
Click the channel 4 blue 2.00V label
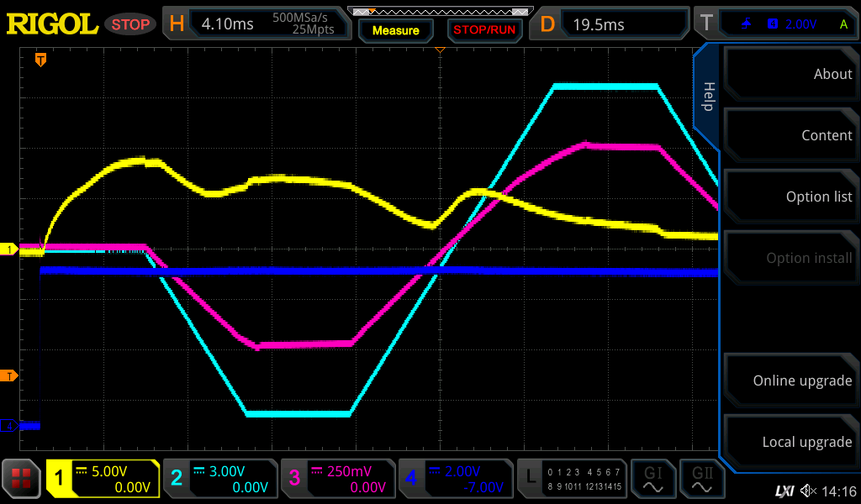[x=455, y=479]
